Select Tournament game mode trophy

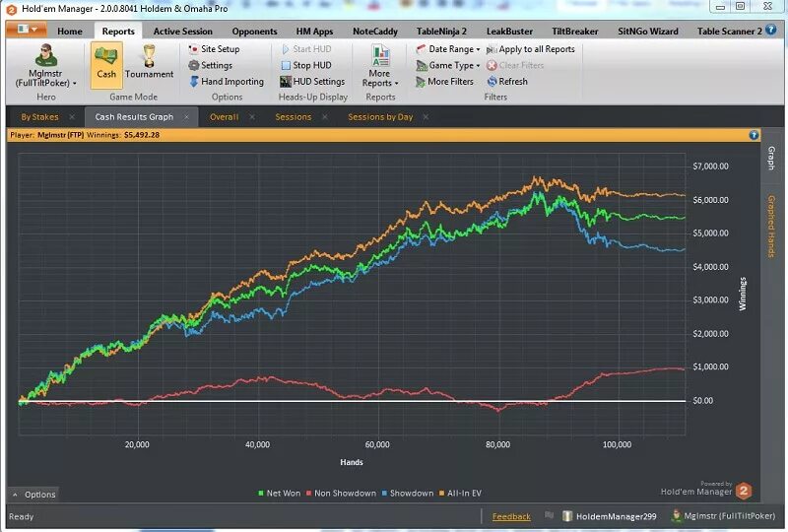(x=150, y=63)
